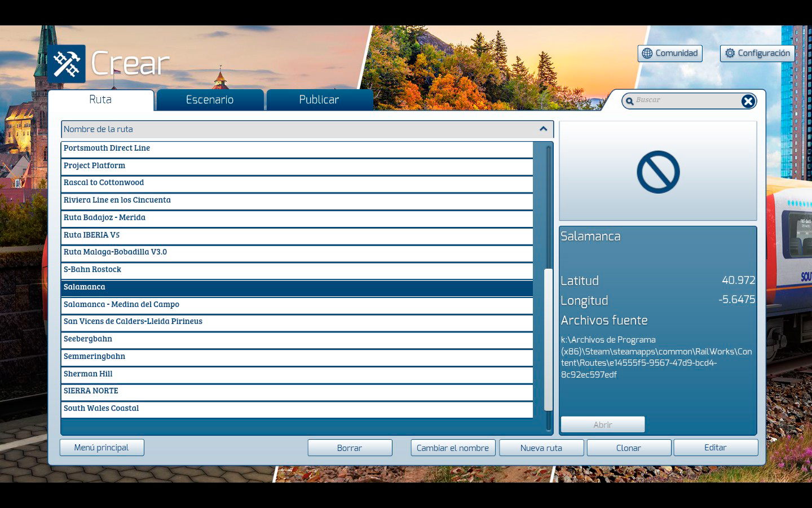This screenshot has height=508, width=812.
Task: Click the gear icon in Configuración button
Action: pos(730,53)
